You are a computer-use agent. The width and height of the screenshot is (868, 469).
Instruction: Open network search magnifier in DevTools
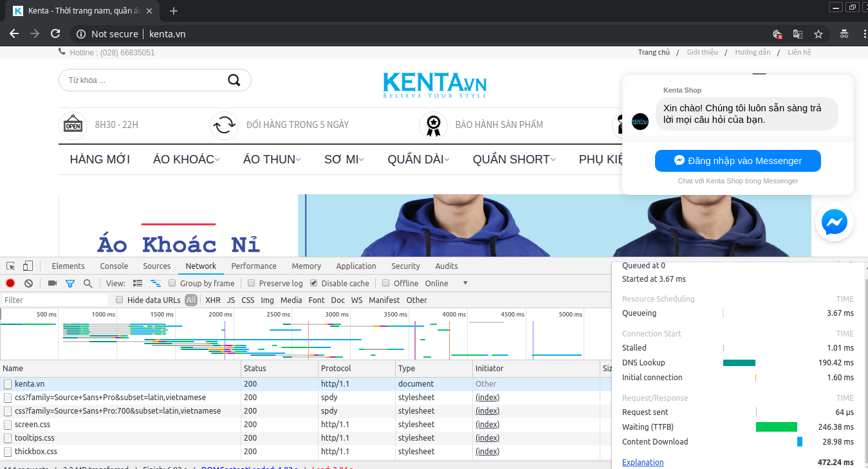(88, 283)
